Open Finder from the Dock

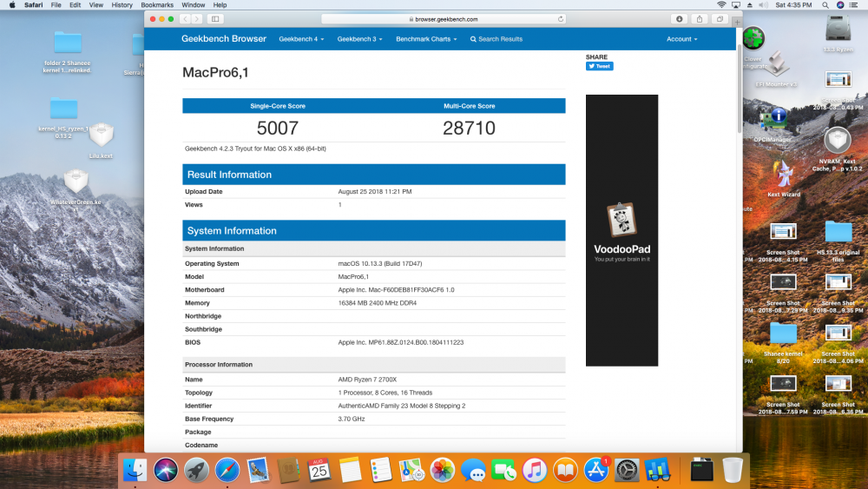(x=135, y=470)
